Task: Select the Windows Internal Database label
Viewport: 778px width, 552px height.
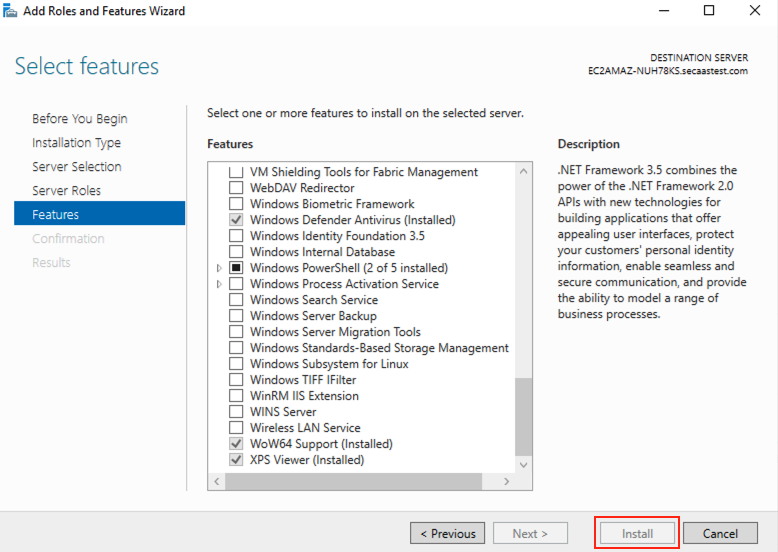Action: [323, 252]
